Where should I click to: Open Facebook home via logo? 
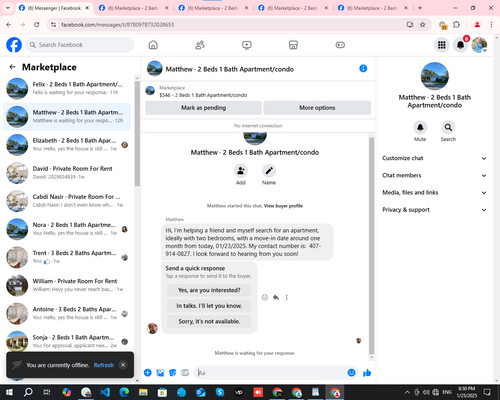[14, 45]
